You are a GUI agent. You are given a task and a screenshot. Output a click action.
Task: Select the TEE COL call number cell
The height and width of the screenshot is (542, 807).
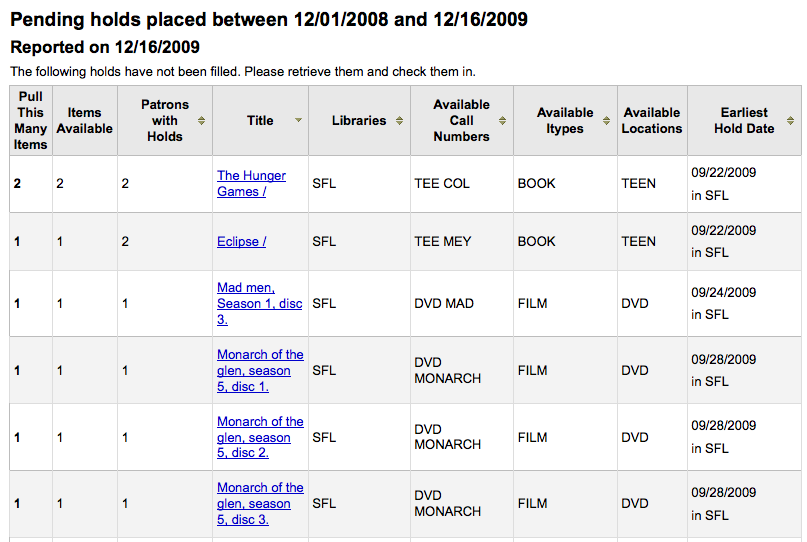(462, 184)
